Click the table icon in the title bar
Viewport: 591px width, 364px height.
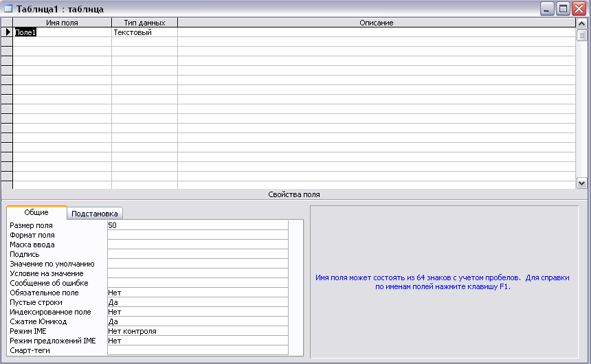[8, 9]
